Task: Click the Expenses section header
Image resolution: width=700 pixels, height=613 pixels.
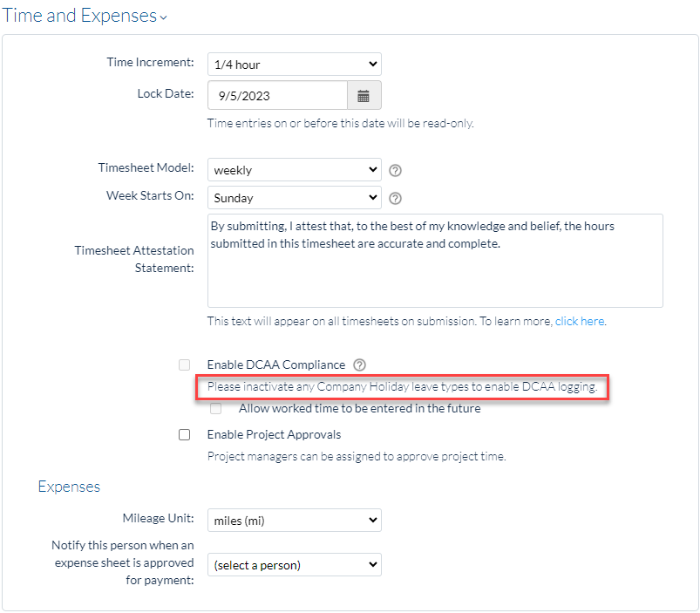Action: click(x=69, y=487)
